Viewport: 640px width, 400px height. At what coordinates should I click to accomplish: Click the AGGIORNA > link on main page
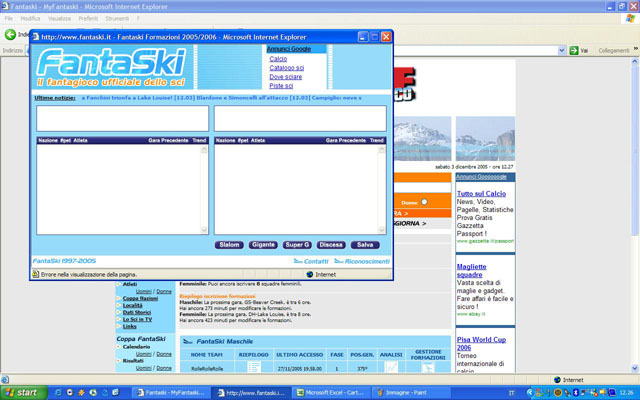[x=410, y=224]
